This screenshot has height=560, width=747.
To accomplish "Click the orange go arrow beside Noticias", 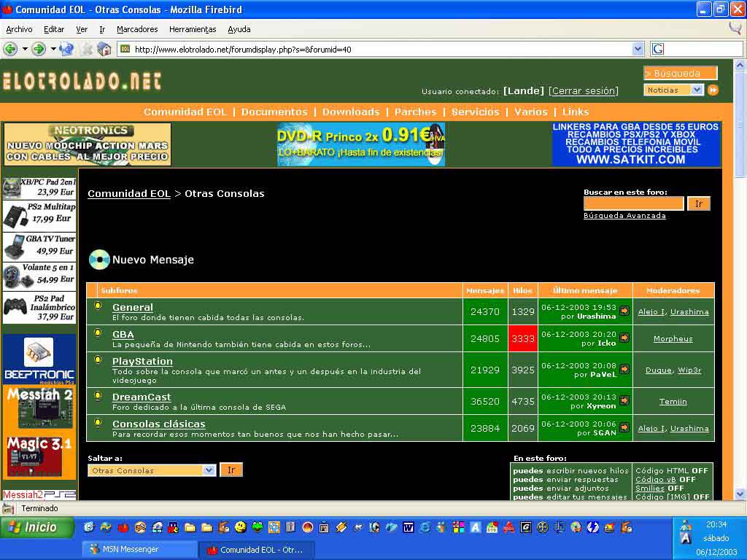I will [x=713, y=90].
